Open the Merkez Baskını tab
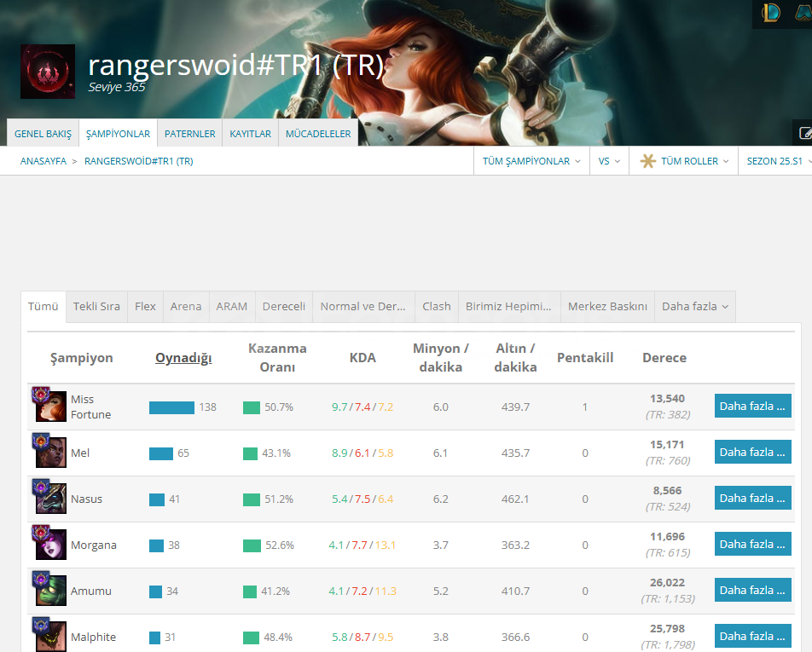The height and width of the screenshot is (652, 812). tap(608, 306)
